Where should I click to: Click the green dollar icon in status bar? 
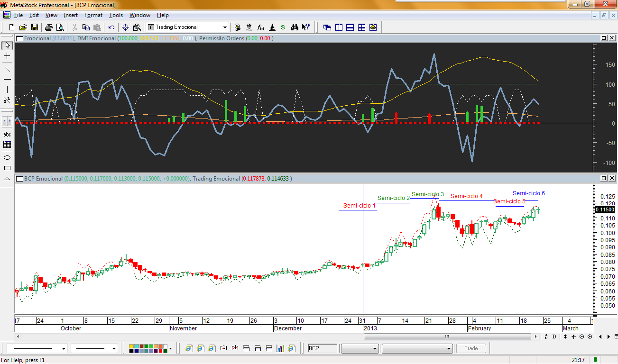(595, 360)
